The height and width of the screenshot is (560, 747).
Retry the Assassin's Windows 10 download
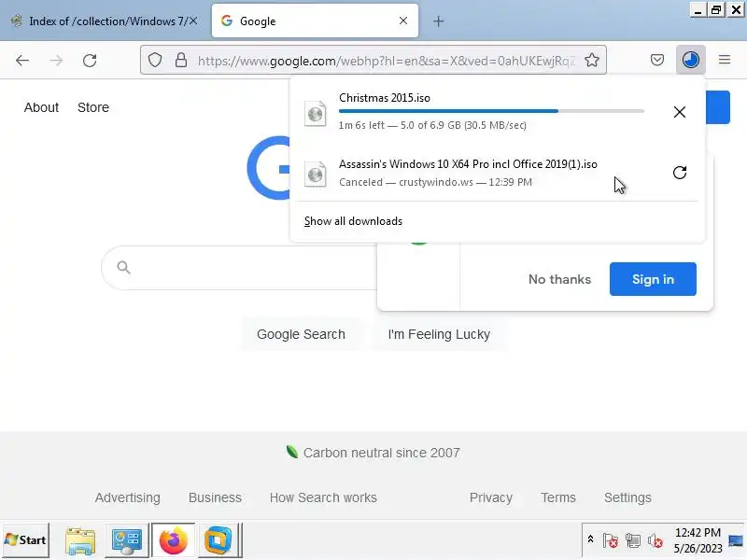coord(680,173)
